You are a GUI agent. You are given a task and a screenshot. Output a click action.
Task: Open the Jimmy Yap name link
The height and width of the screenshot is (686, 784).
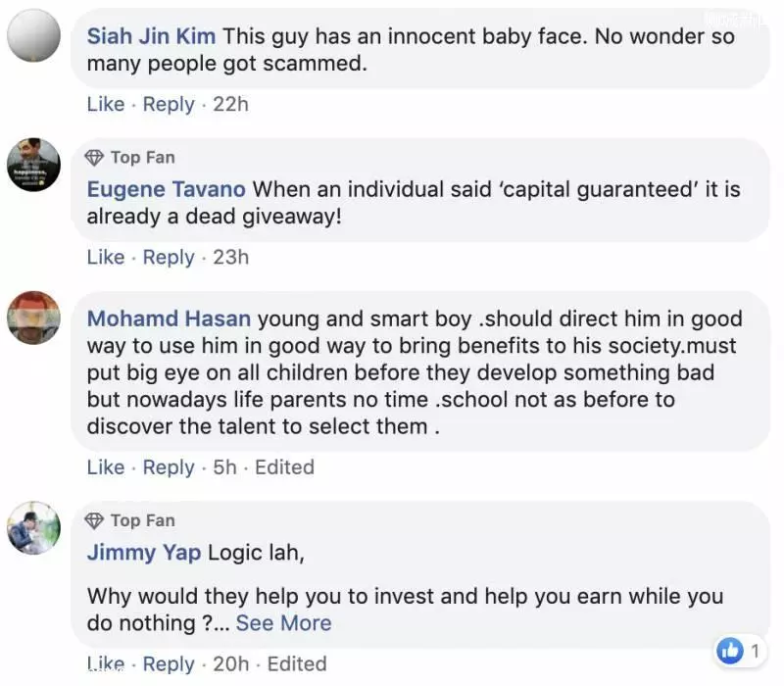point(144,553)
